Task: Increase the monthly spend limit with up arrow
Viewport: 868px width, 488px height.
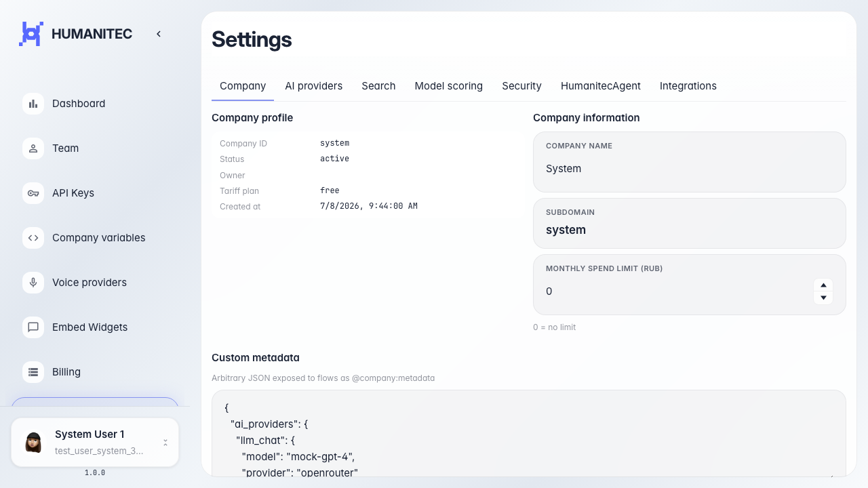Action: (823, 285)
